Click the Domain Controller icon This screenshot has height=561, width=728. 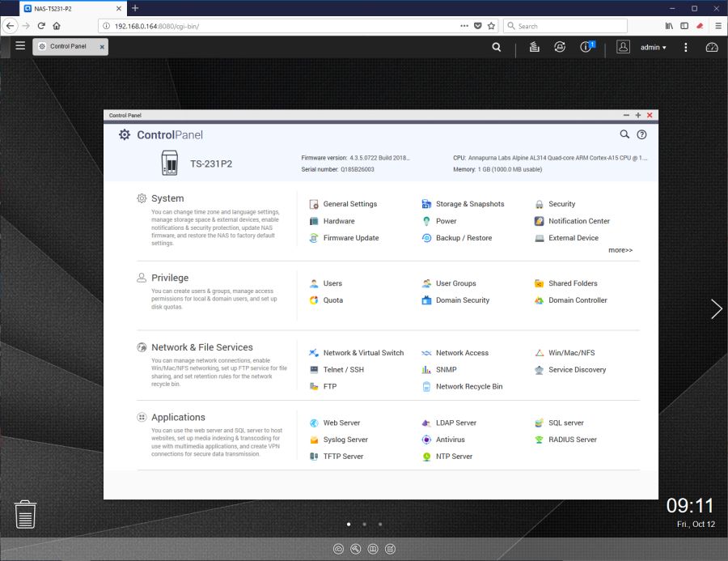pyautogui.click(x=539, y=300)
